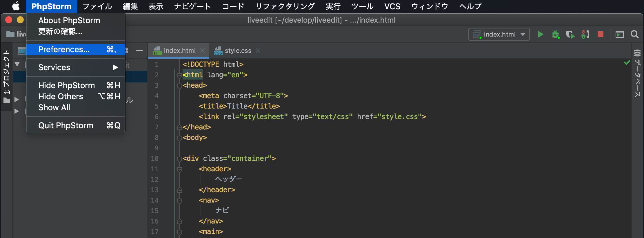The image size is (644, 238).
Task: Click the liveedit project folder breadcrumb icon
Action: click(10, 34)
